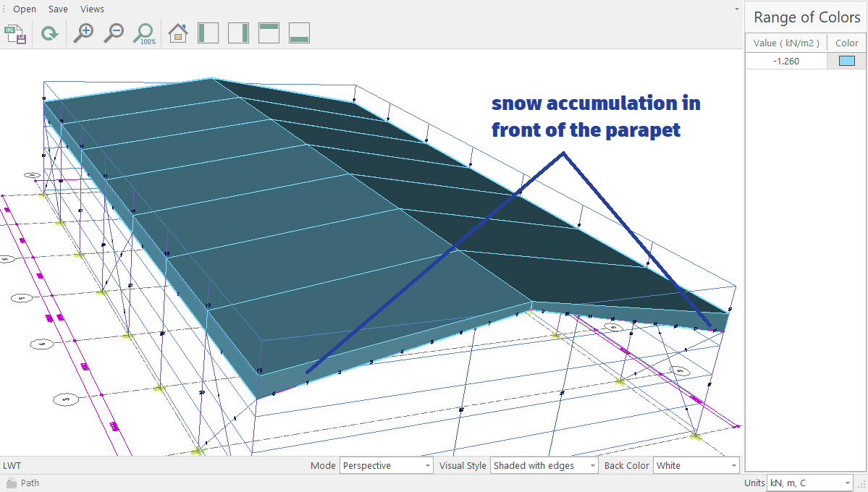Select the -1.260 value cell

(786, 61)
